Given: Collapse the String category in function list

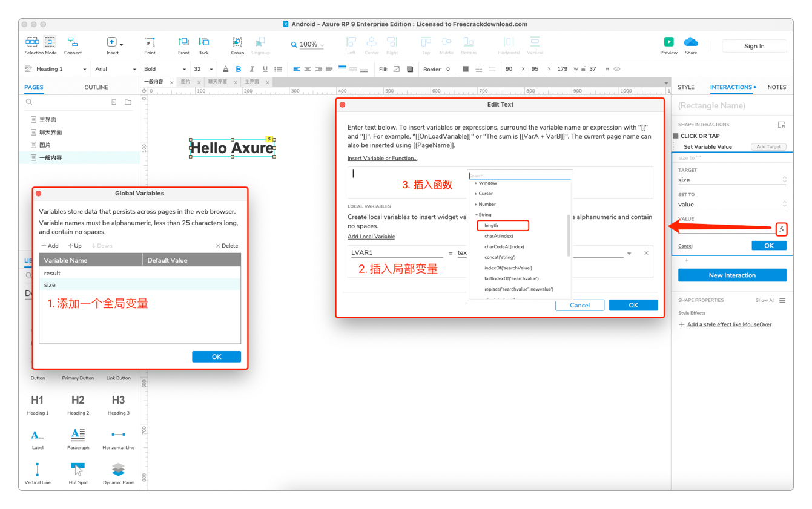Looking at the screenshot, I should [476, 215].
